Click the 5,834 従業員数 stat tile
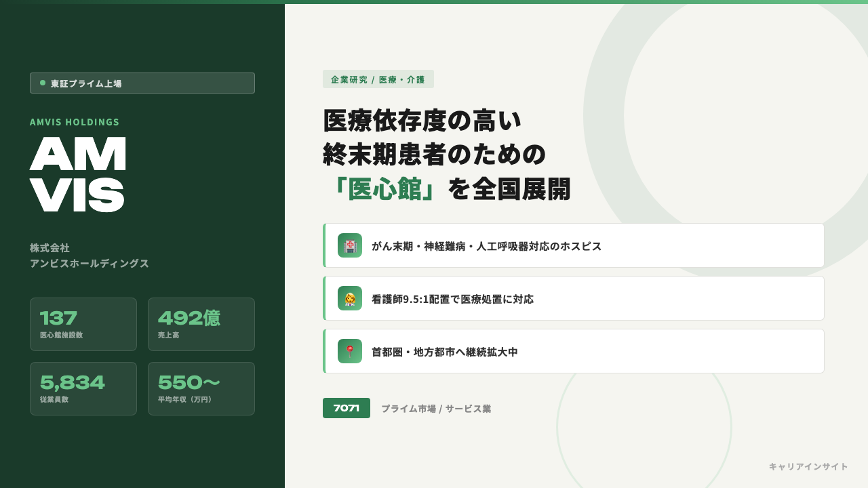This screenshot has width=868, height=488. 83,388
